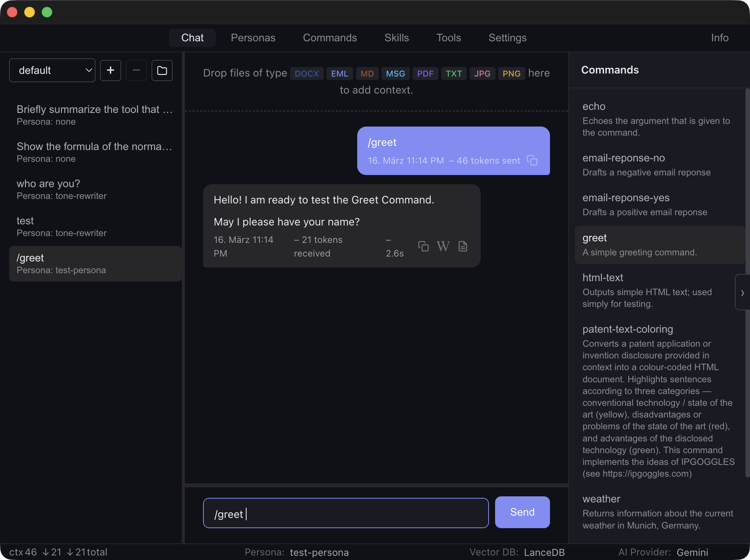This screenshot has width=750, height=560.
Task: View assistant reply as plain text document
Action: coord(463,246)
